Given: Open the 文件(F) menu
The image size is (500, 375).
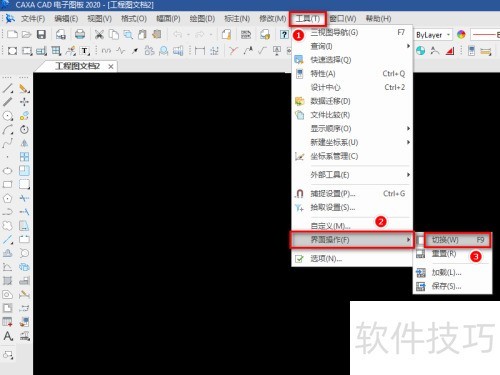Looking at the screenshot, I should point(33,19).
